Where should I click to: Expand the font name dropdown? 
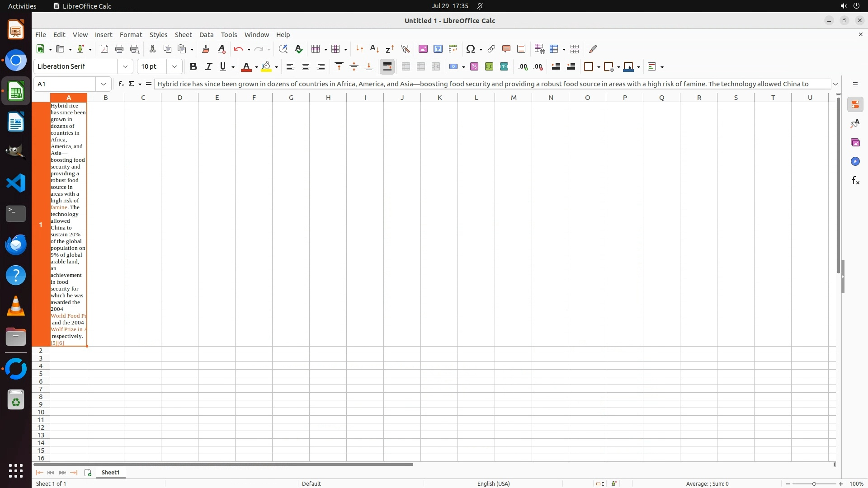[125, 67]
